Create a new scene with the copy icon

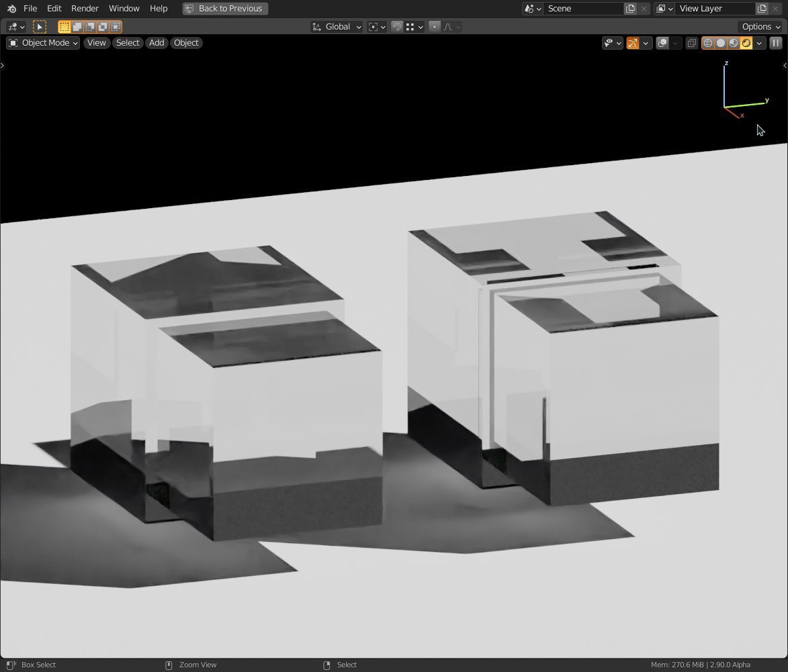tap(630, 9)
